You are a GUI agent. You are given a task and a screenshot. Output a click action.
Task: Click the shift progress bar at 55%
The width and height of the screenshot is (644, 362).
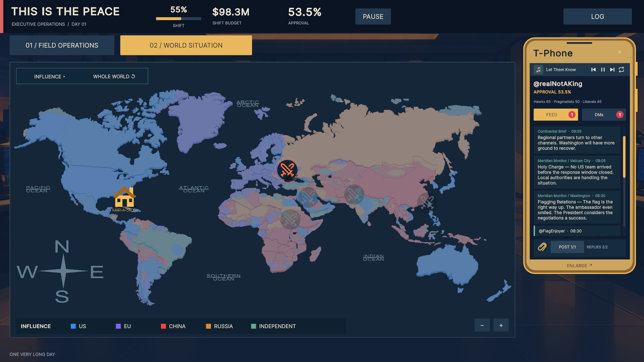pyautogui.click(x=178, y=19)
